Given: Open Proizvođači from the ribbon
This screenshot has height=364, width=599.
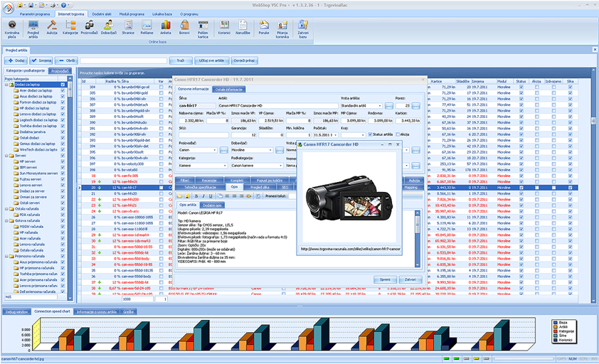Looking at the screenshot, I should [x=90, y=28].
